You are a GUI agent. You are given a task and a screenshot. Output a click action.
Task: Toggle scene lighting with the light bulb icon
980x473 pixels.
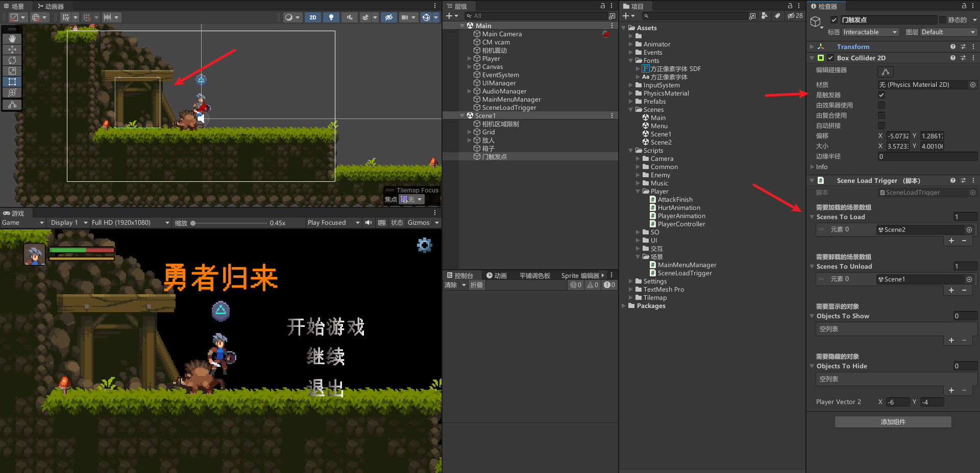pyautogui.click(x=331, y=17)
